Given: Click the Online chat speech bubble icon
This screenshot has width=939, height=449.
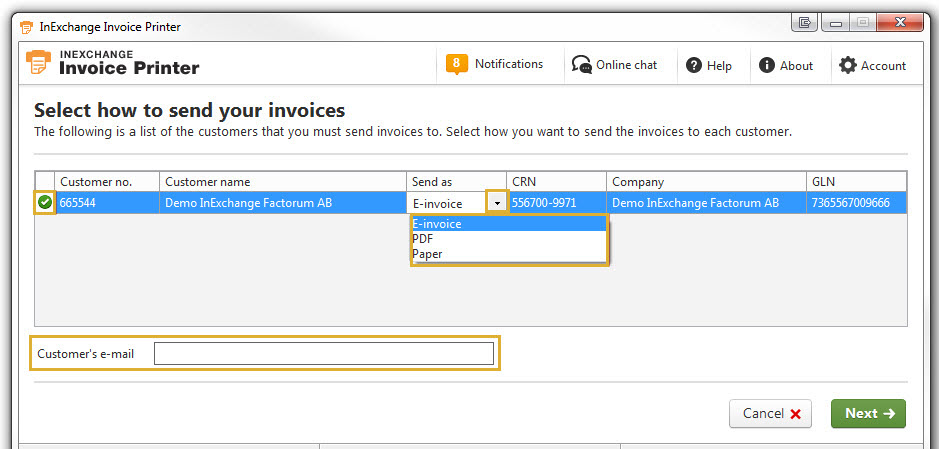Looking at the screenshot, I should tap(581, 65).
